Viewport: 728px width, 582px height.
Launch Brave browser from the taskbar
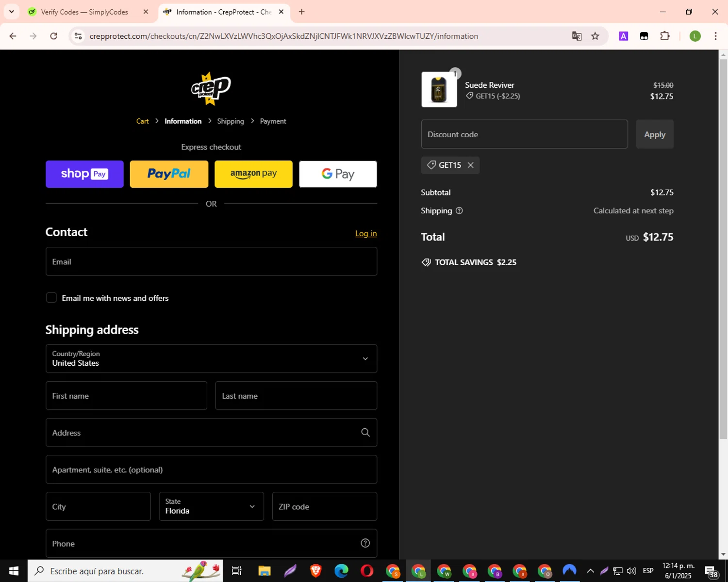pyautogui.click(x=316, y=571)
